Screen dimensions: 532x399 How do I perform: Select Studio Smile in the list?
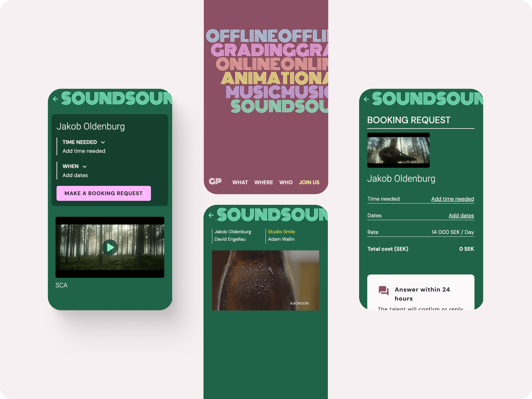[281, 232]
